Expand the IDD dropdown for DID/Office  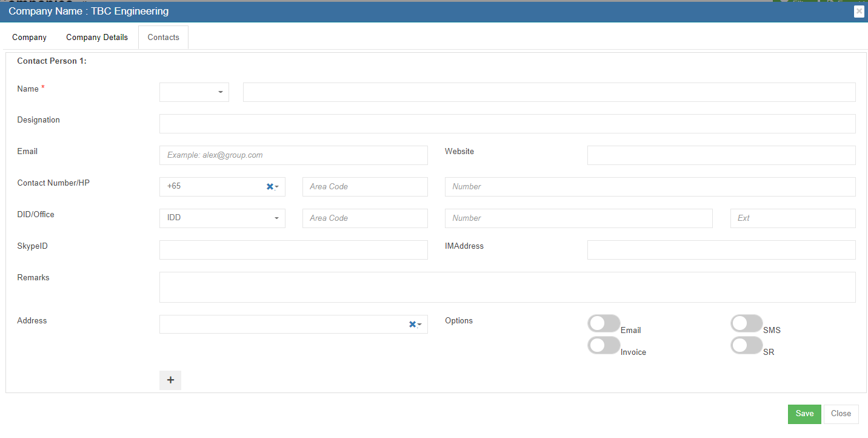pos(222,218)
